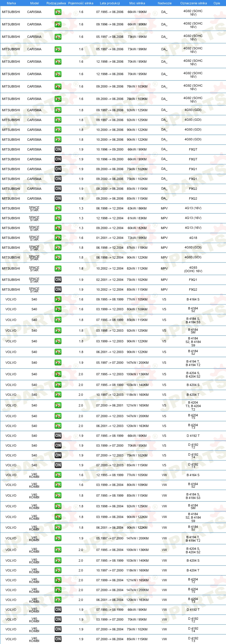Select petrol icon for Space Star 63kW / 86KM

(58, 208)
